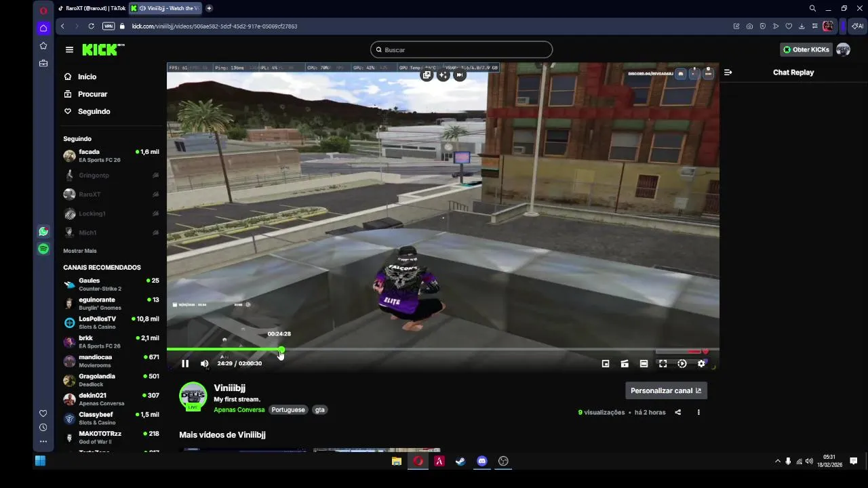Go back in the browser

(x=62, y=26)
